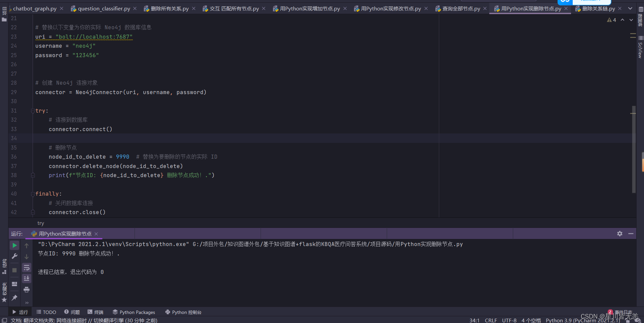This screenshot has height=323, width=644.
Task: Rerun the script with the green play icon
Action: tap(14, 246)
